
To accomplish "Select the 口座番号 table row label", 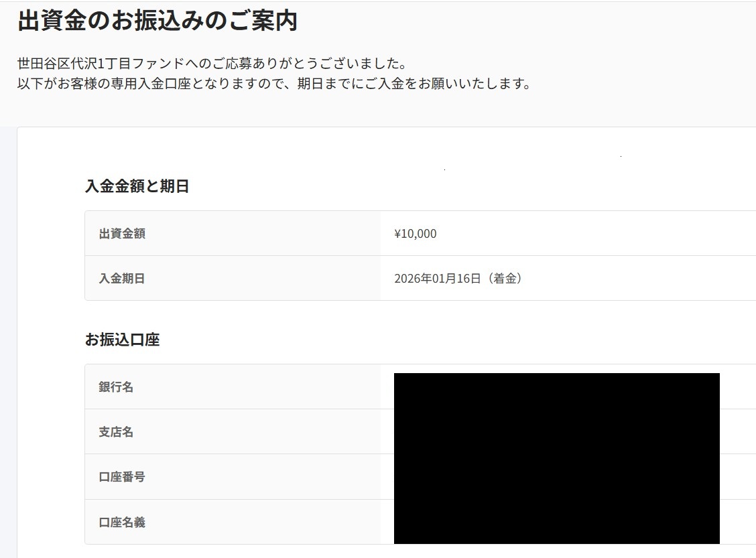I will point(121,476).
